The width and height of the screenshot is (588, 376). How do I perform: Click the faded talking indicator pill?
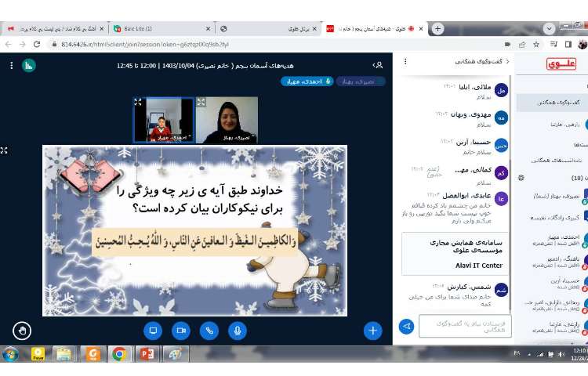(x=361, y=81)
